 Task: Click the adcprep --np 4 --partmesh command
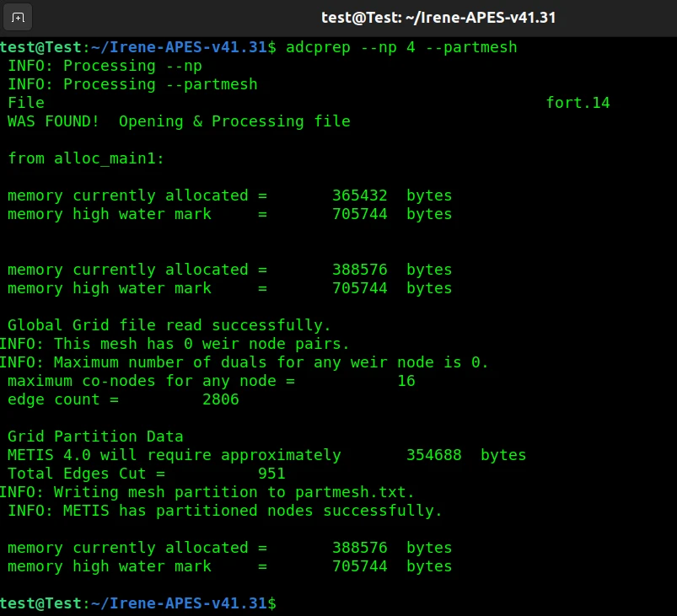[x=401, y=47]
